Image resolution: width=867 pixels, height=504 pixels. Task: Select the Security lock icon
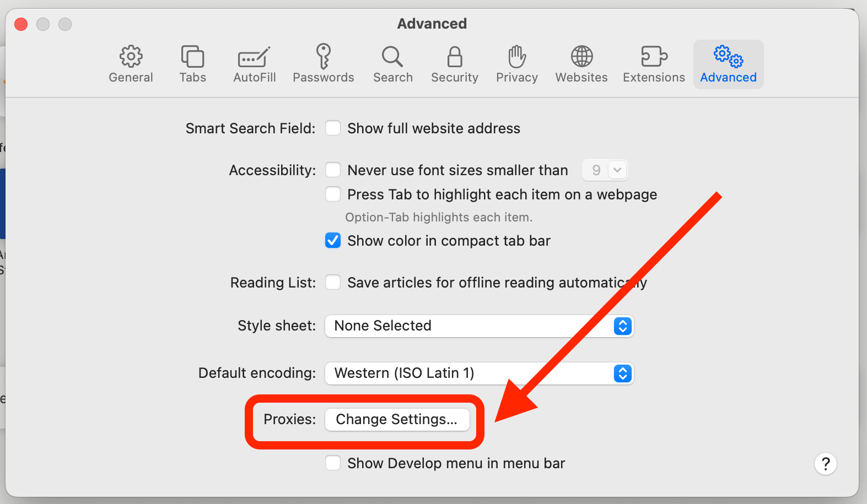click(455, 56)
